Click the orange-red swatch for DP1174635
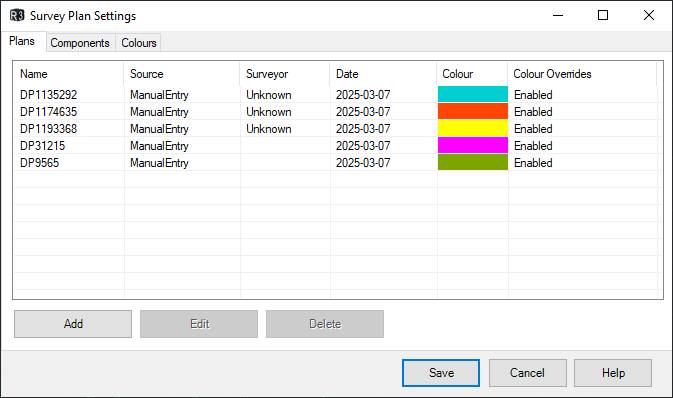The height and width of the screenshot is (398, 673). (473, 111)
